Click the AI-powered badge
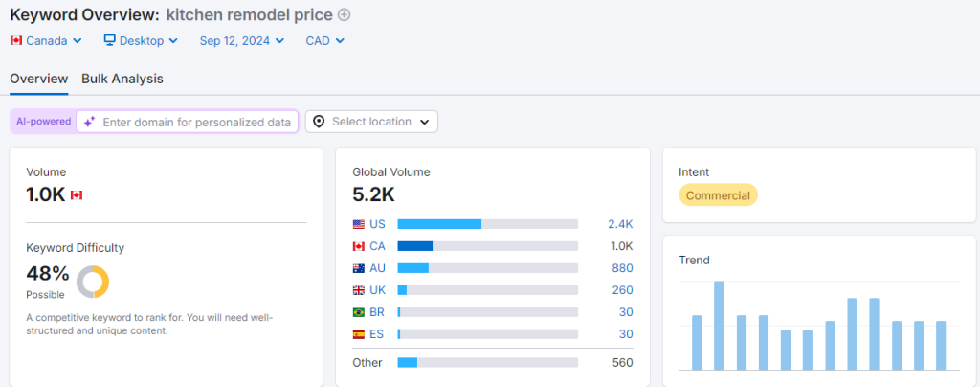This screenshot has height=387, width=980. (x=43, y=122)
